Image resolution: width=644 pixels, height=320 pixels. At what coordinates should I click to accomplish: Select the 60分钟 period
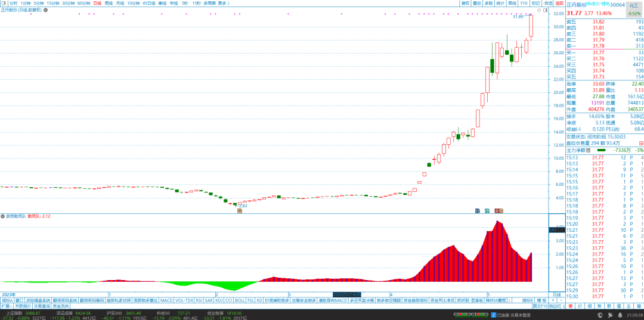(84, 3)
